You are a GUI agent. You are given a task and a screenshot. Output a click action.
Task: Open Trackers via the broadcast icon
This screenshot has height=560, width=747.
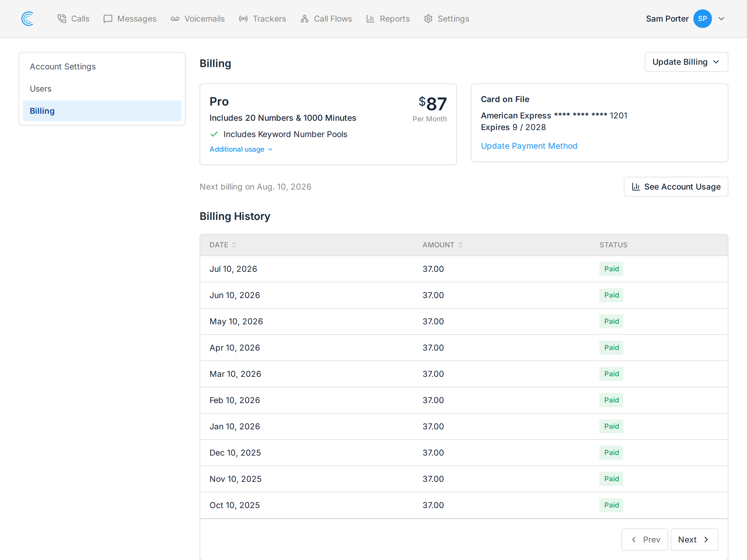click(x=243, y=19)
